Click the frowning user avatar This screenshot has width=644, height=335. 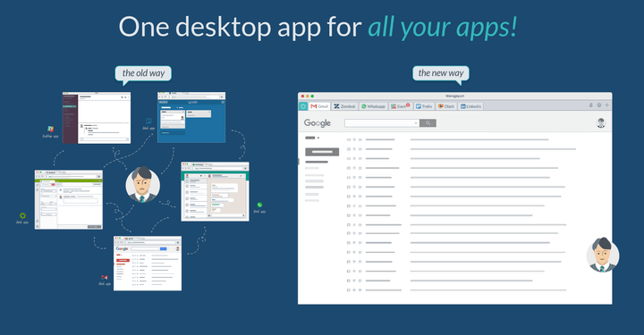click(143, 185)
